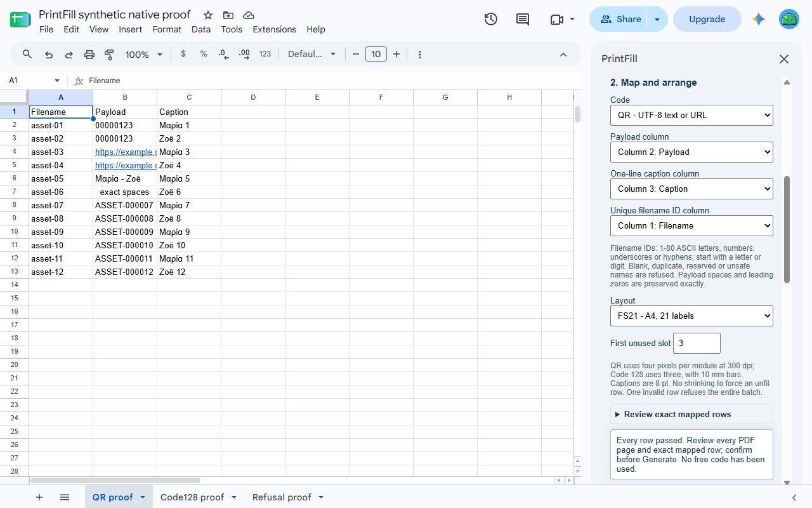812x508 pixels.
Task: Increase font size with plus button
Action: click(x=396, y=54)
